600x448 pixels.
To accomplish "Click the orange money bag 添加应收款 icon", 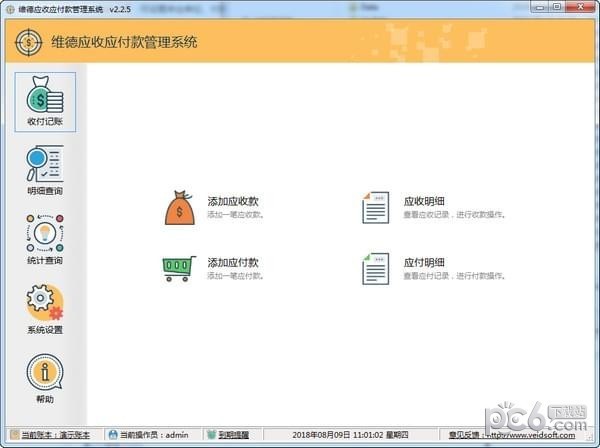I will [179, 207].
